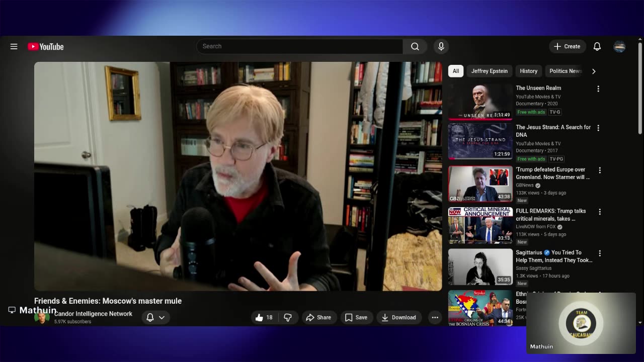Focus the Search input field
The width and height of the screenshot is (644, 362).
(x=299, y=46)
